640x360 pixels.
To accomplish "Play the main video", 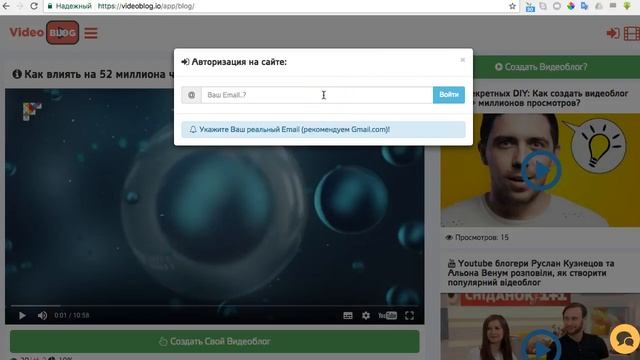I will pyautogui.click(x=22, y=316).
